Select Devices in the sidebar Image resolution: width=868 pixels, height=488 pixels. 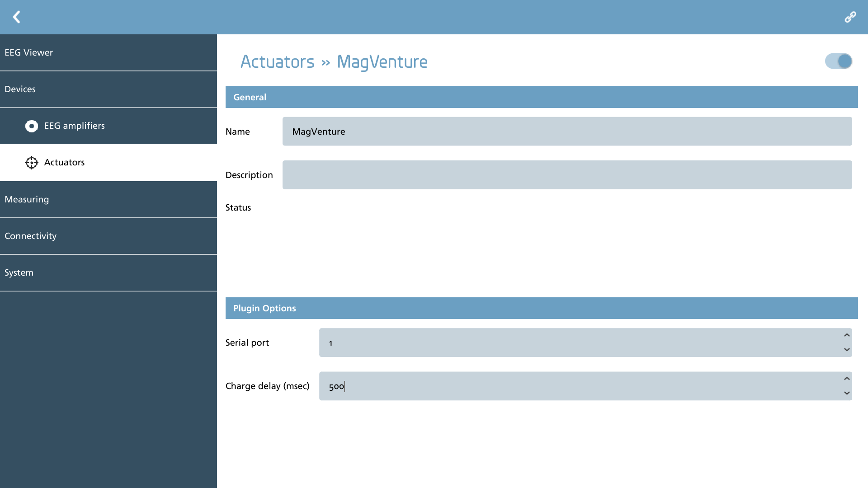click(x=108, y=89)
